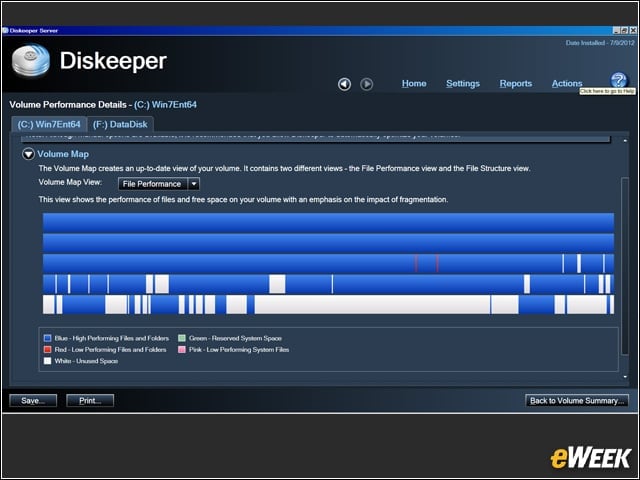Screen dimensions: 640x480
Task: Click the Diskeeper disk logo icon
Action: coord(31,60)
